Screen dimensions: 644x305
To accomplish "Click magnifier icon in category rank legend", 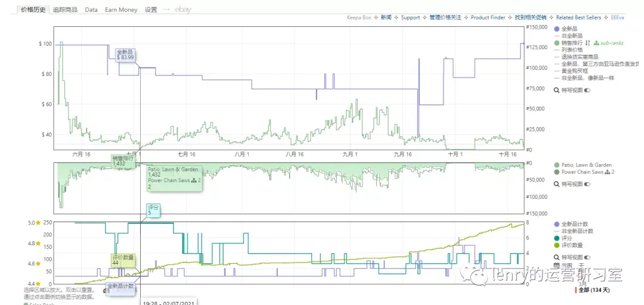I will coord(556,184).
